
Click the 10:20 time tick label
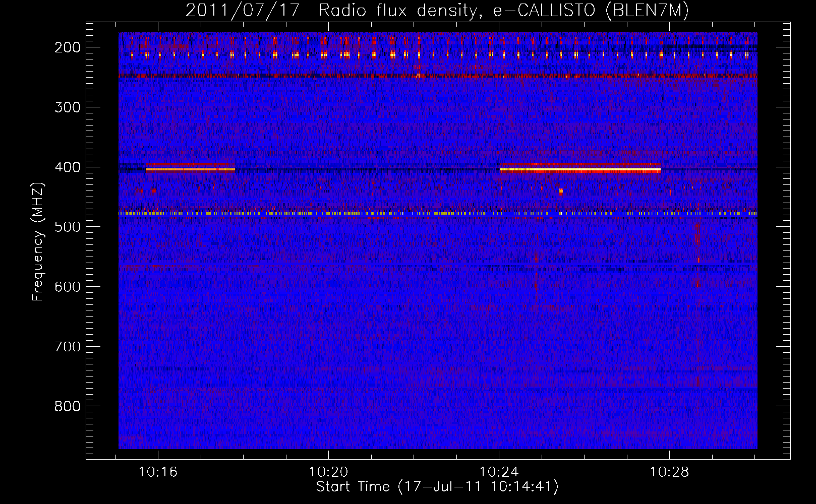click(x=329, y=472)
